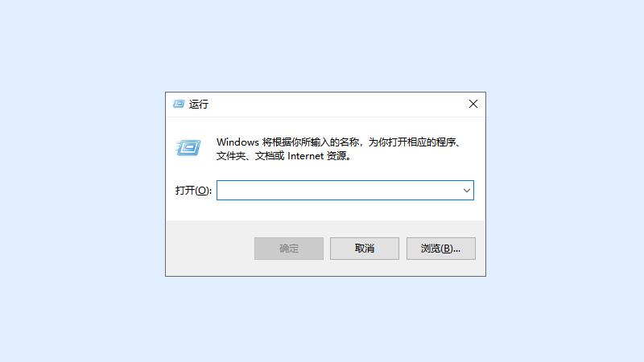Click empty title bar area beside 运行
The image size is (644, 362).
click(x=336, y=105)
